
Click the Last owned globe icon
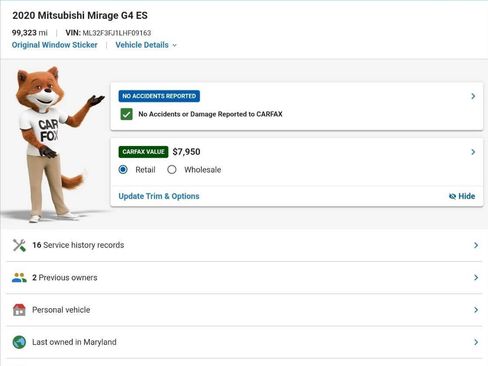coord(19,342)
